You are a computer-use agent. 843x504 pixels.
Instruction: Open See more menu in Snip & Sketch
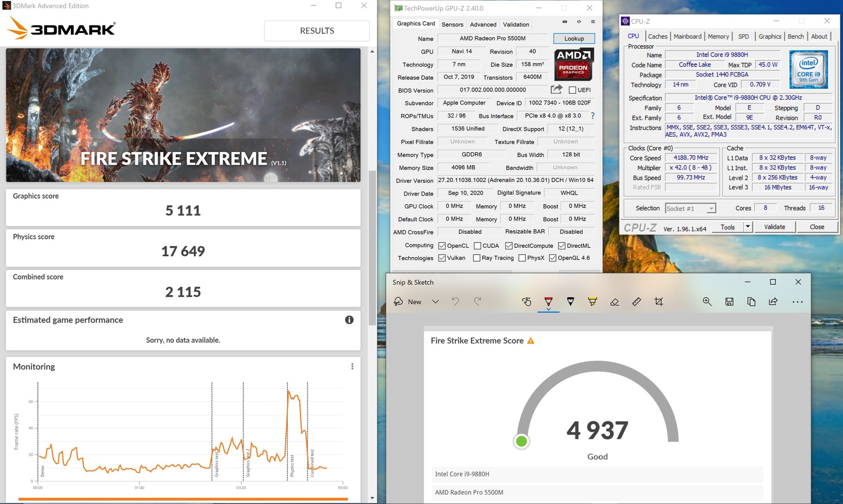(798, 302)
